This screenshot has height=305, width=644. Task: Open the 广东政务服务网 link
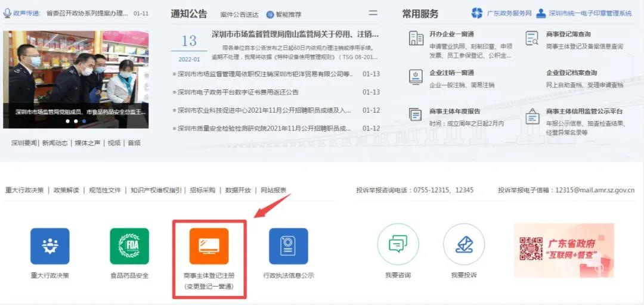click(x=501, y=13)
